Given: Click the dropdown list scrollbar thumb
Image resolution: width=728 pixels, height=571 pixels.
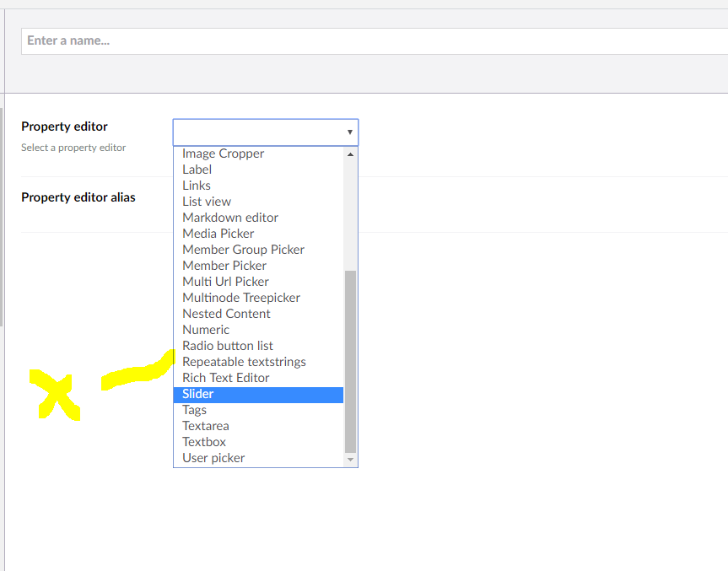Looking at the screenshot, I should [x=351, y=362].
